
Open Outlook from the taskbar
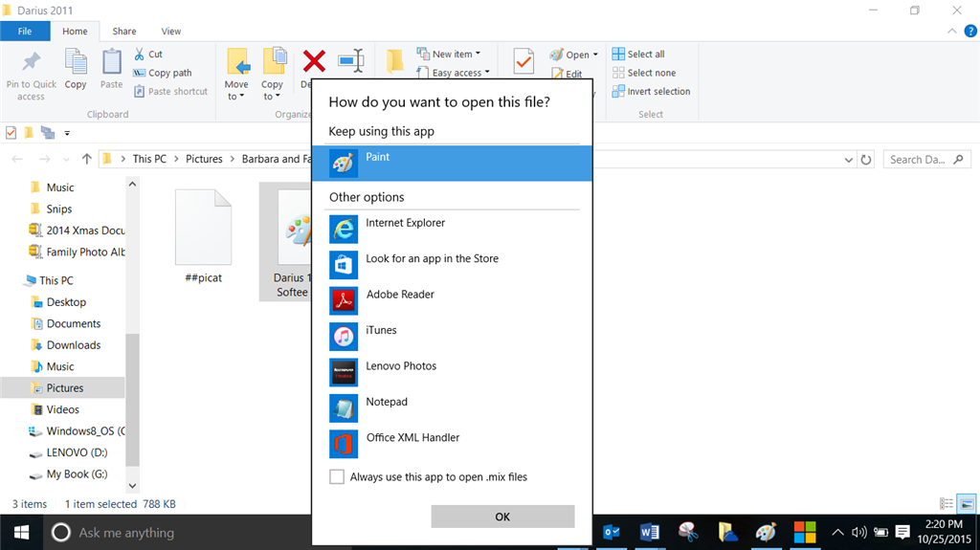(x=611, y=533)
